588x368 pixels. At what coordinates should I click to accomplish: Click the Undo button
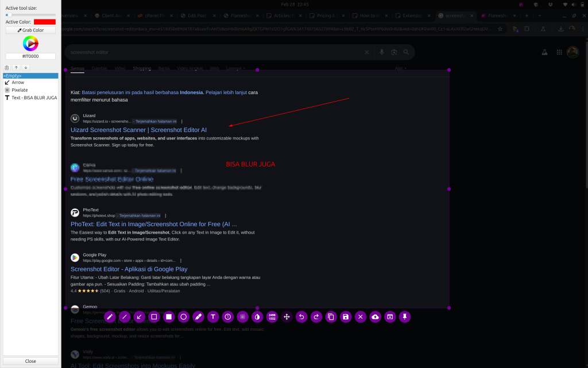(x=301, y=316)
